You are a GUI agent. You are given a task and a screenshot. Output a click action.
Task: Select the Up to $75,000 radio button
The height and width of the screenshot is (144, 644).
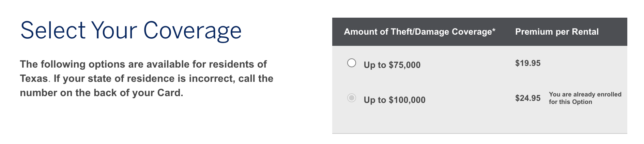352,63
